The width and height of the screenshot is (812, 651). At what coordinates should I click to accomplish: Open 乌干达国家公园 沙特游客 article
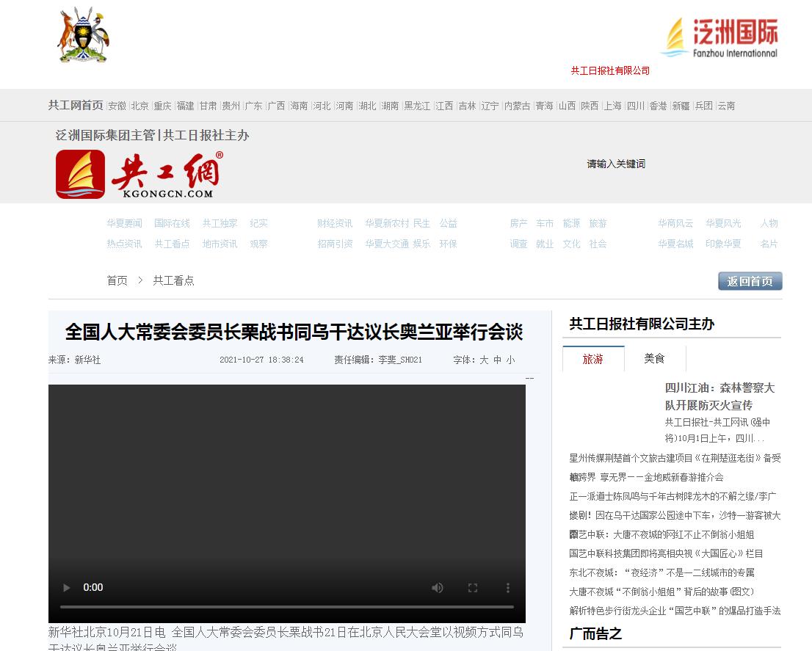[x=675, y=515]
